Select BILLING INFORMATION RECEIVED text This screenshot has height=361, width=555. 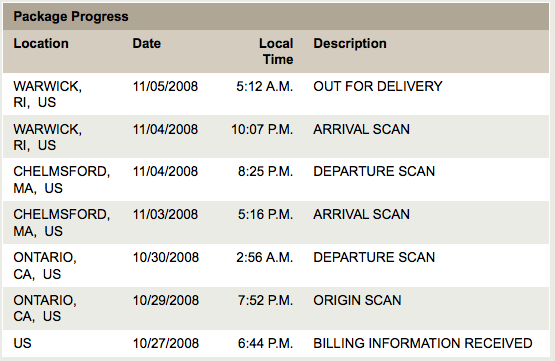(423, 343)
